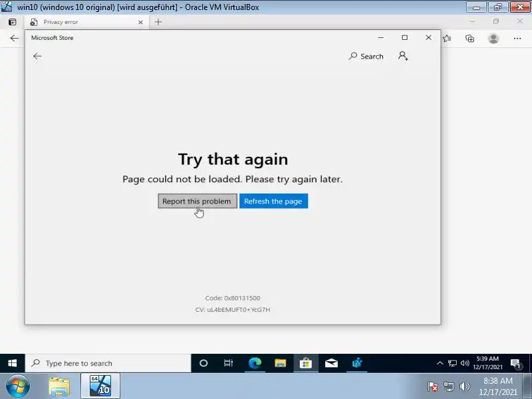532x399 pixels.
Task: Minimize the VirtualBox VM window
Action: coord(476,7)
